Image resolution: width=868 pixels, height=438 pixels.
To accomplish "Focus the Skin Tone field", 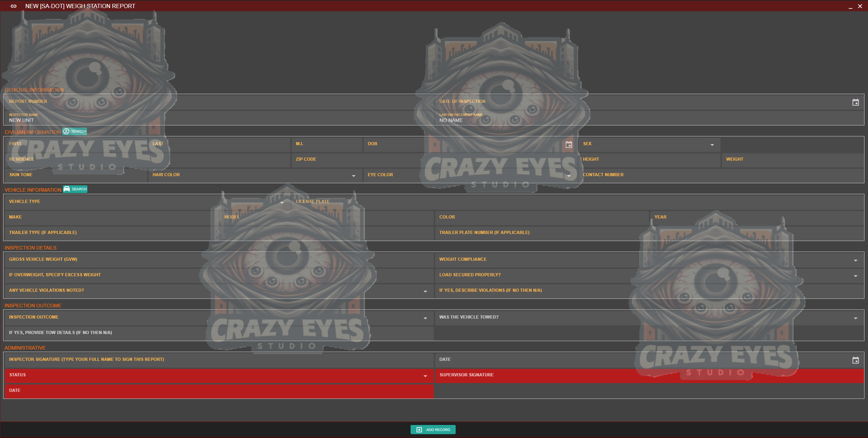I will (76, 175).
